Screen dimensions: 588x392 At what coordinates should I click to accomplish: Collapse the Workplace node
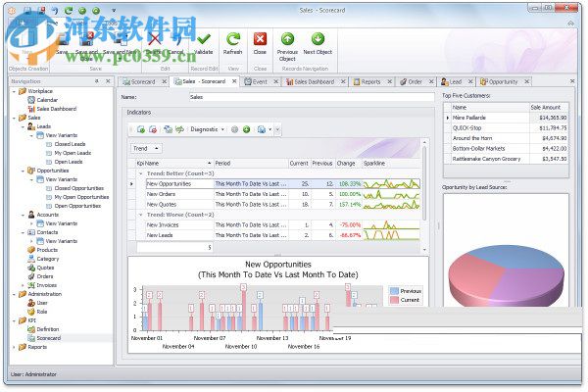(14, 91)
